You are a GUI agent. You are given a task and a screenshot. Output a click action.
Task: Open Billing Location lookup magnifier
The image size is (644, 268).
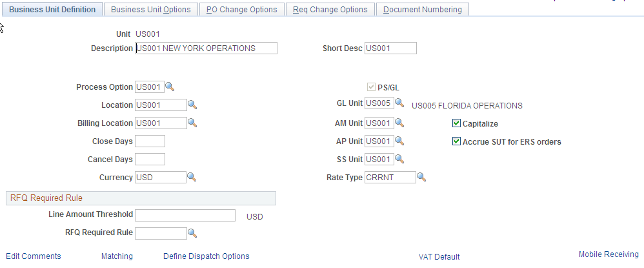click(x=192, y=123)
